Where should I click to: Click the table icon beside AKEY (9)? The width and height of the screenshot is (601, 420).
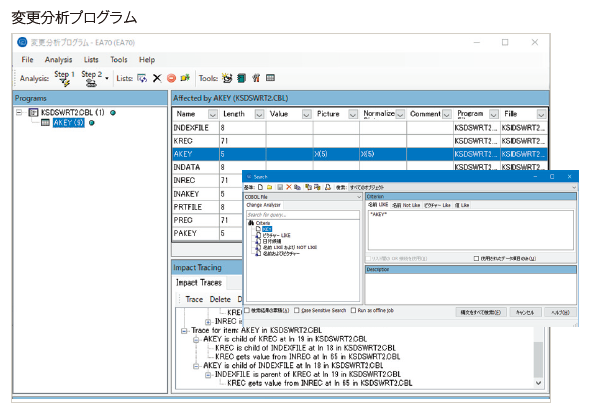[x=45, y=123]
